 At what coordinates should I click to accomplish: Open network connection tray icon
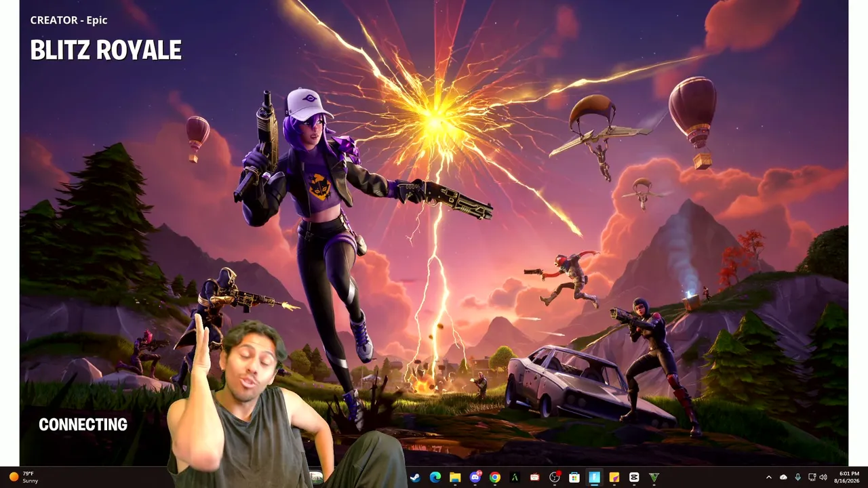(812, 478)
